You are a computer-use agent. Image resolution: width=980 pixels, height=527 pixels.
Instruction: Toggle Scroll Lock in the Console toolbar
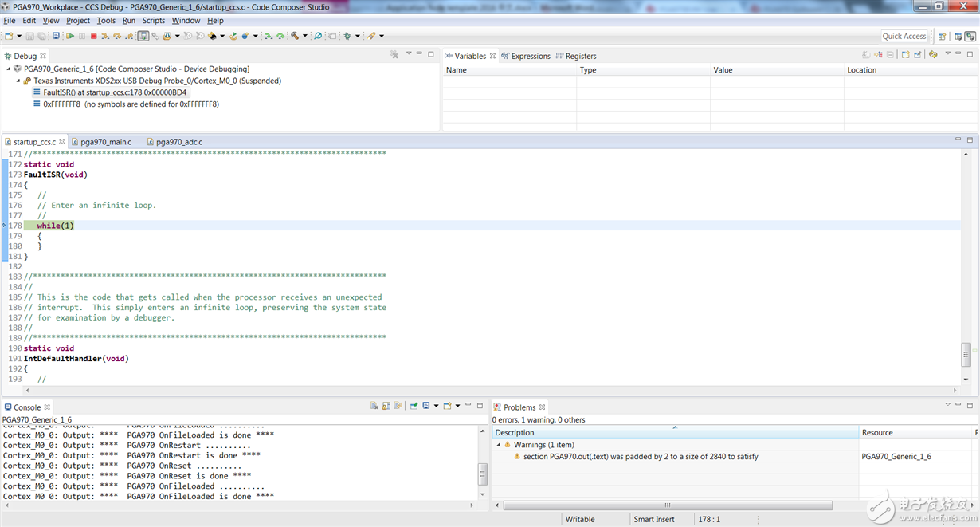pos(386,406)
